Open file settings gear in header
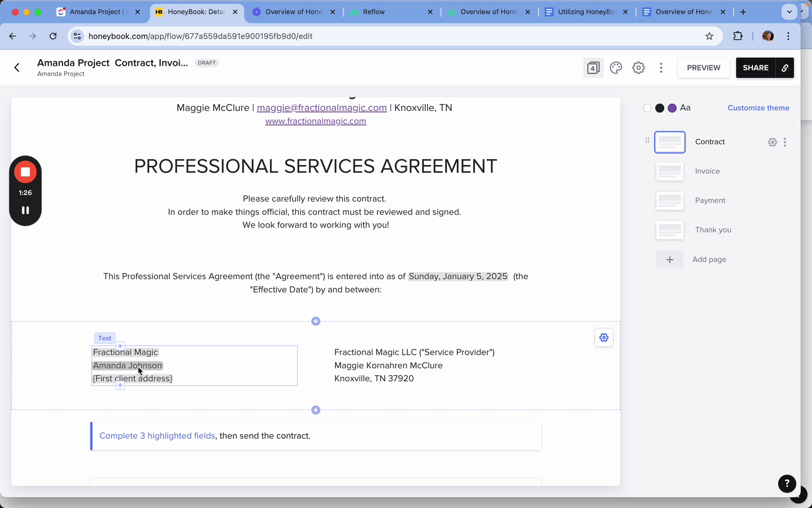The width and height of the screenshot is (812, 508). [x=638, y=68]
